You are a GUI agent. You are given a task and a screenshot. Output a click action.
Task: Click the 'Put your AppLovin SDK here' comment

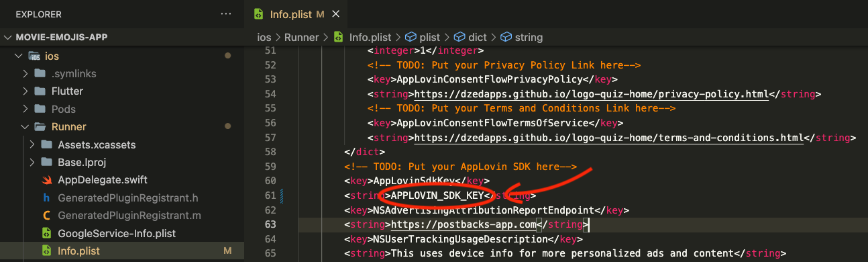click(x=461, y=167)
